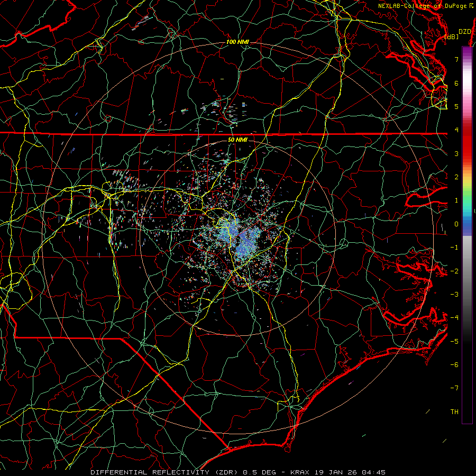Click the -5 value on the color scale
The width and height of the screenshot is (476, 476).
point(454,342)
